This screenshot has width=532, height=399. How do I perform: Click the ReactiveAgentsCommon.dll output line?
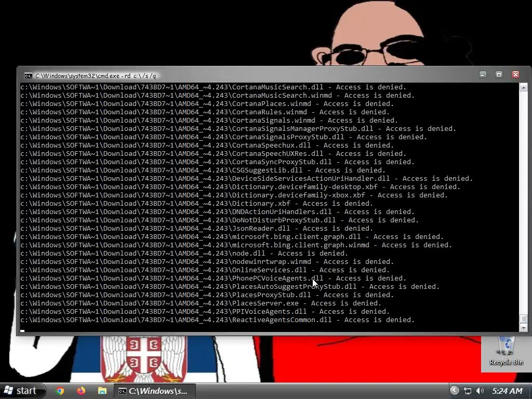(x=218, y=320)
